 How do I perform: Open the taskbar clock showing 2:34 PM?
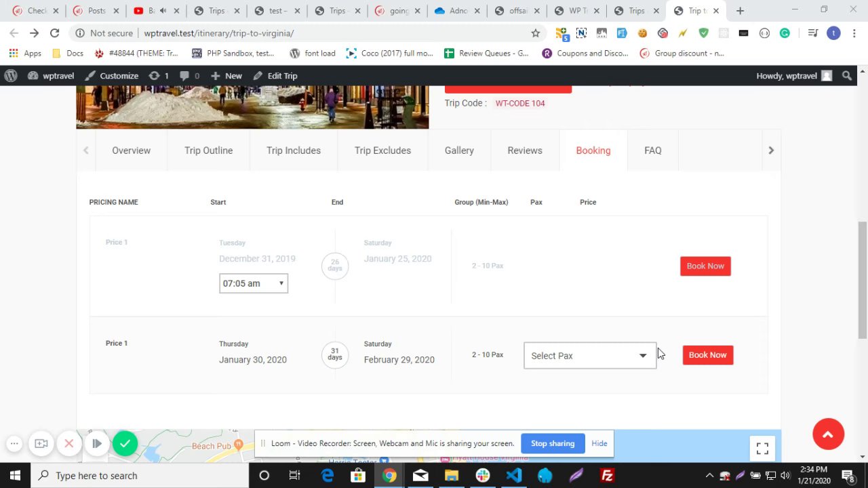[x=814, y=476]
